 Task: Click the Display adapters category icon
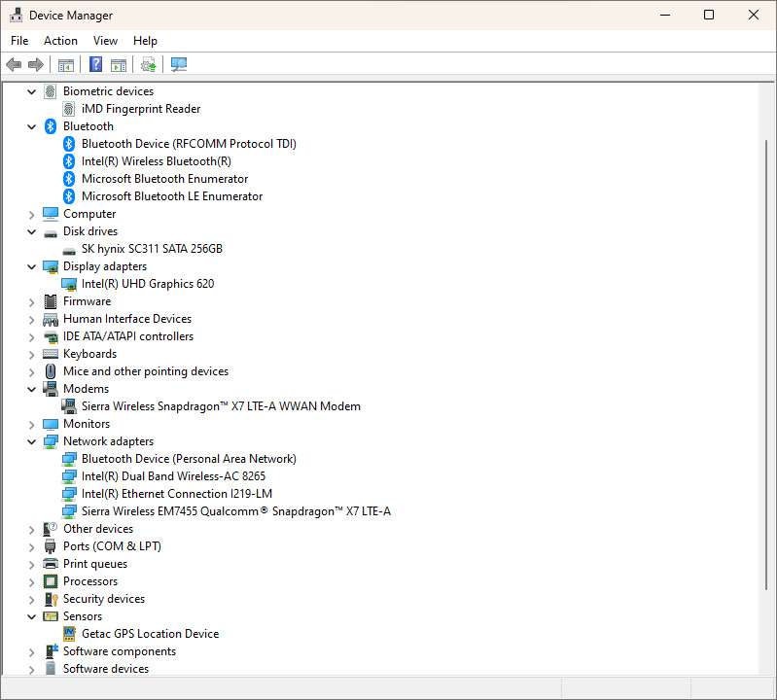51,266
